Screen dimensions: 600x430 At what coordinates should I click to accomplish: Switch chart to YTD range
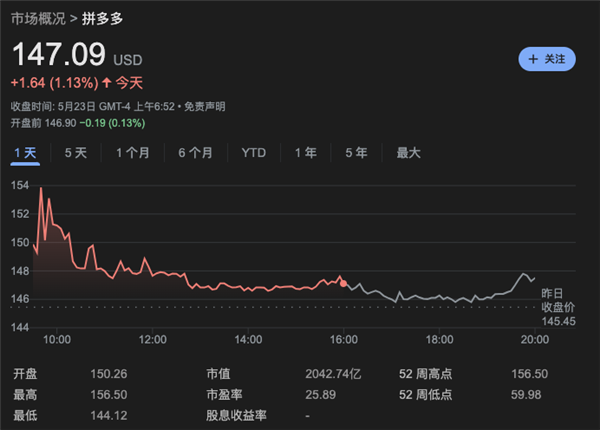(x=253, y=153)
